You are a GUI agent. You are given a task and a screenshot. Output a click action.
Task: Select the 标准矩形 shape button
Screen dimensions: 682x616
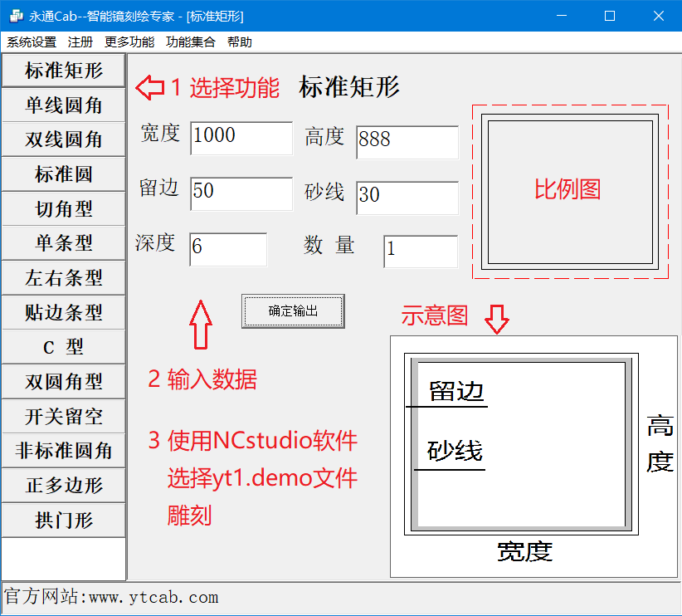point(63,71)
